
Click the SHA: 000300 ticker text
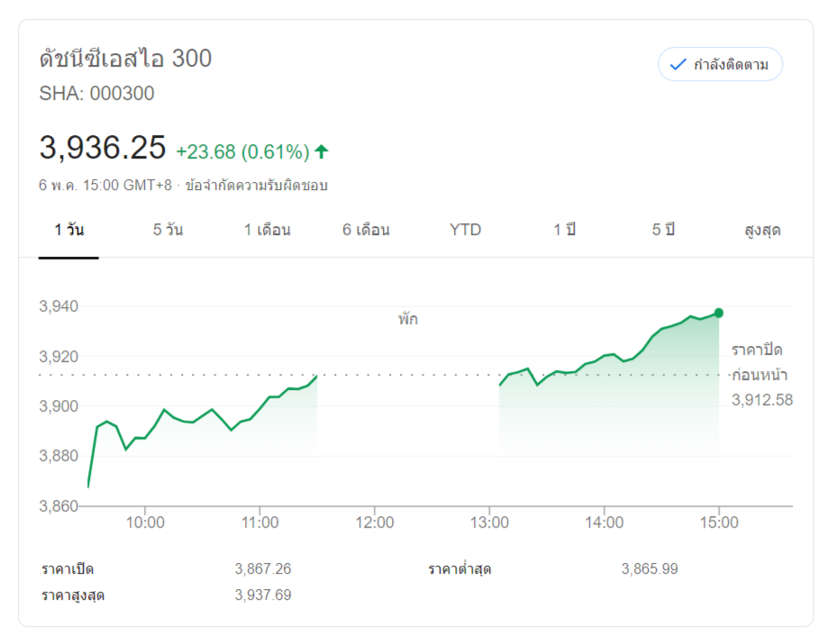click(x=96, y=94)
